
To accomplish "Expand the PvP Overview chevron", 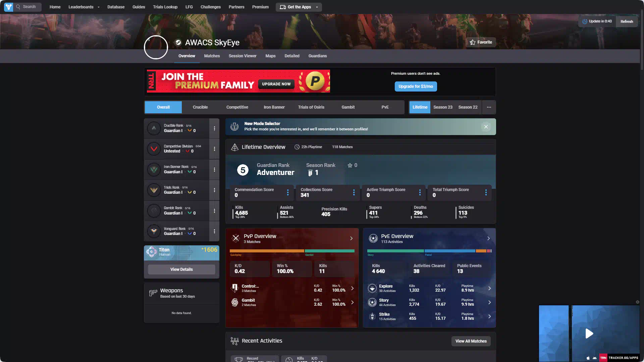I will click(352, 238).
